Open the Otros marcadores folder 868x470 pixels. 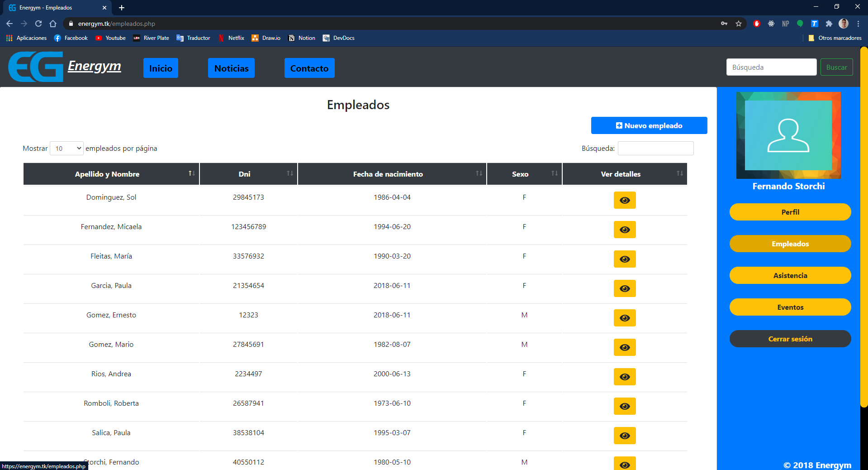(x=835, y=38)
